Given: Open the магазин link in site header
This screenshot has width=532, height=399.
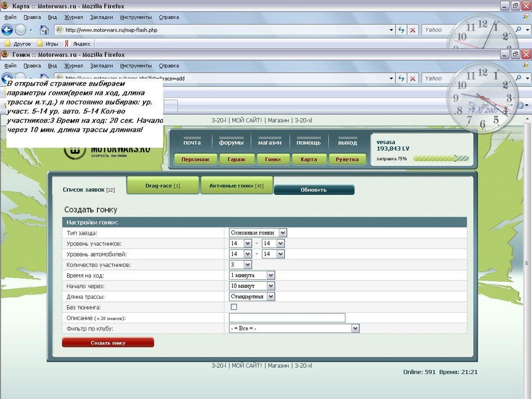Looking at the screenshot, I should tap(270, 143).
